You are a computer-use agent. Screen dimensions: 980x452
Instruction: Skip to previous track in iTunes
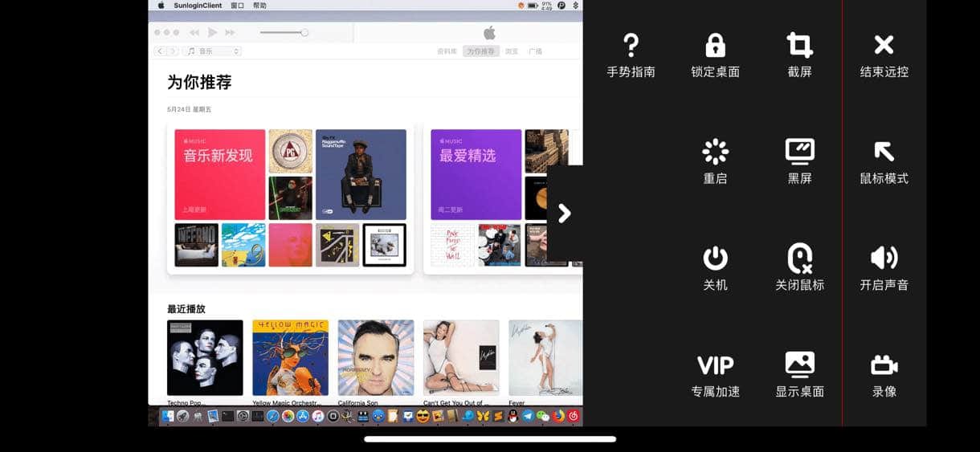194,32
